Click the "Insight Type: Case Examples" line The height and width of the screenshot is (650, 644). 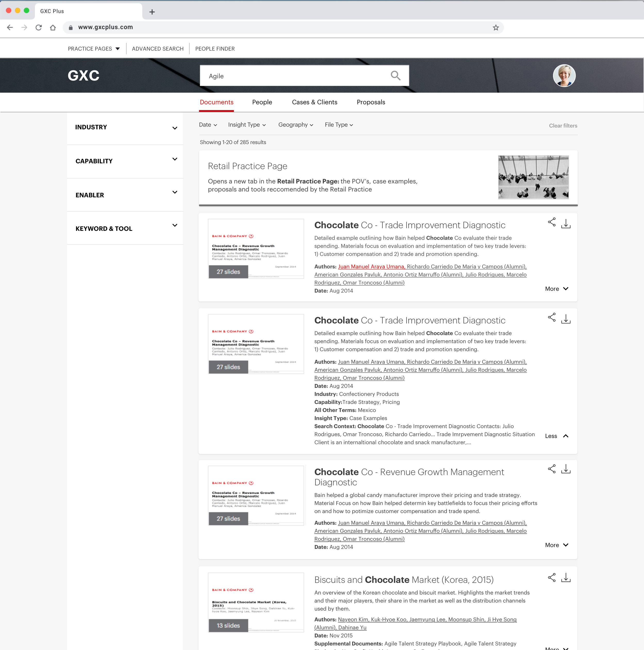coord(351,418)
